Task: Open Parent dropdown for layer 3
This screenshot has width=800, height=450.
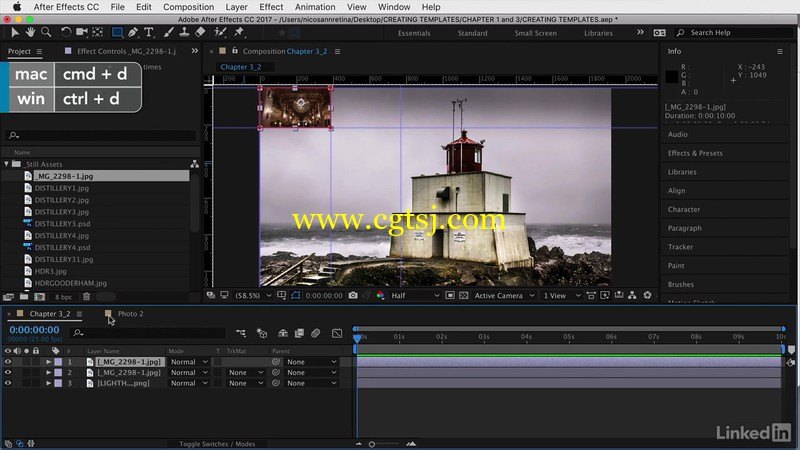Action: pos(312,383)
